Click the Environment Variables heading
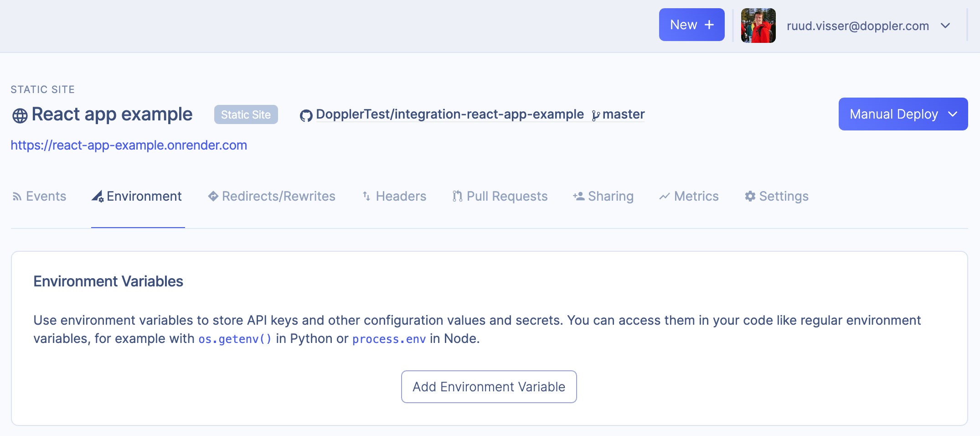This screenshot has width=980, height=436. tap(108, 281)
